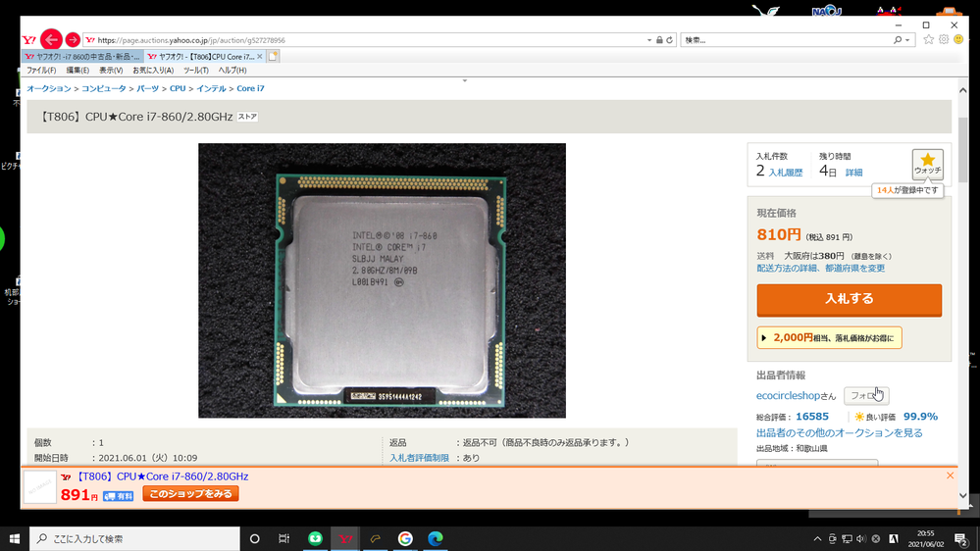Open the search provider dropdown arrow
Viewport: 980px width, 551px height.
[x=907, y=40]
